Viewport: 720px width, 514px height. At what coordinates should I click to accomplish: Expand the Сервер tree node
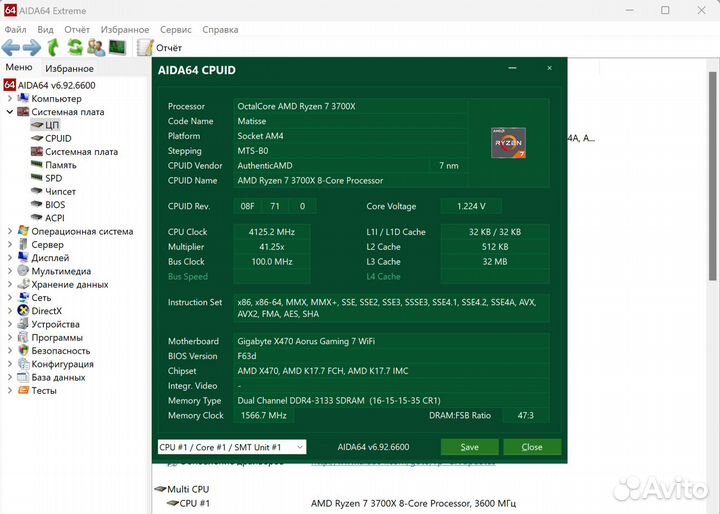click(10, 244)
